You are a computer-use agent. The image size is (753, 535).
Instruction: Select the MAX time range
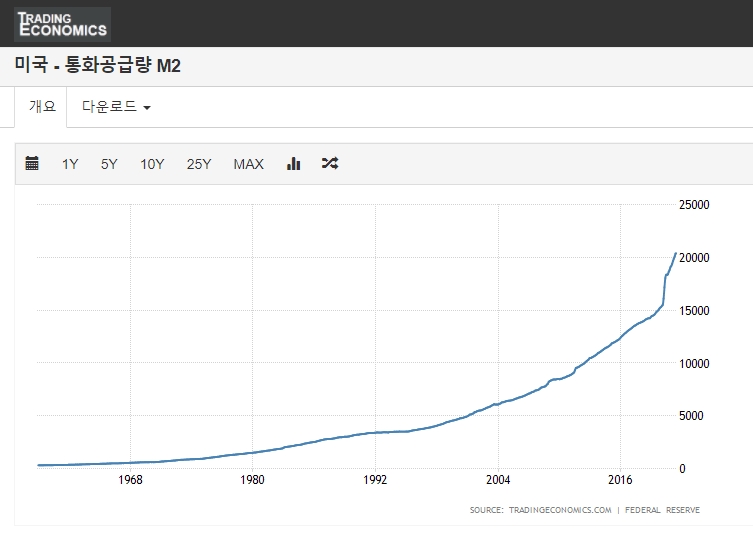[x=248, y=164]
